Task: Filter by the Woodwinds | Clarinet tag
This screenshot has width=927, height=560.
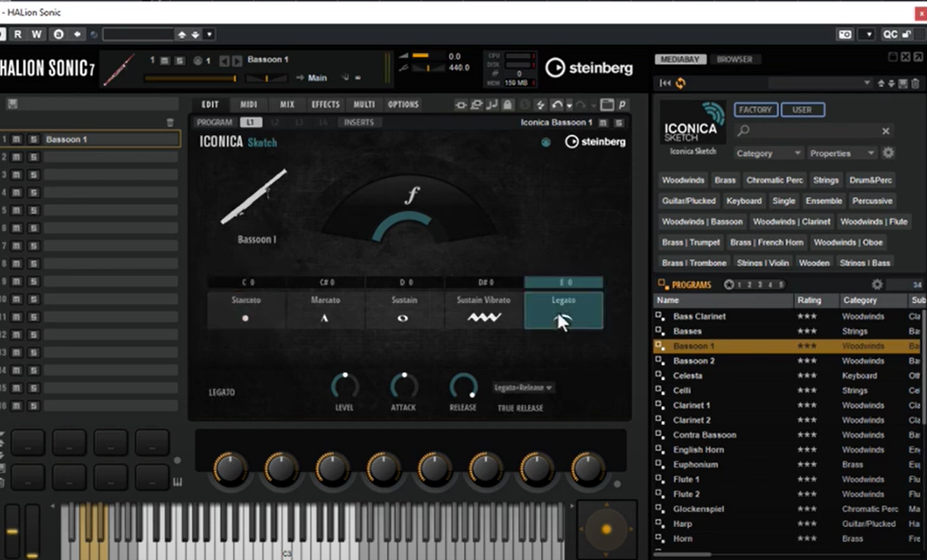Action: (792, 222)
